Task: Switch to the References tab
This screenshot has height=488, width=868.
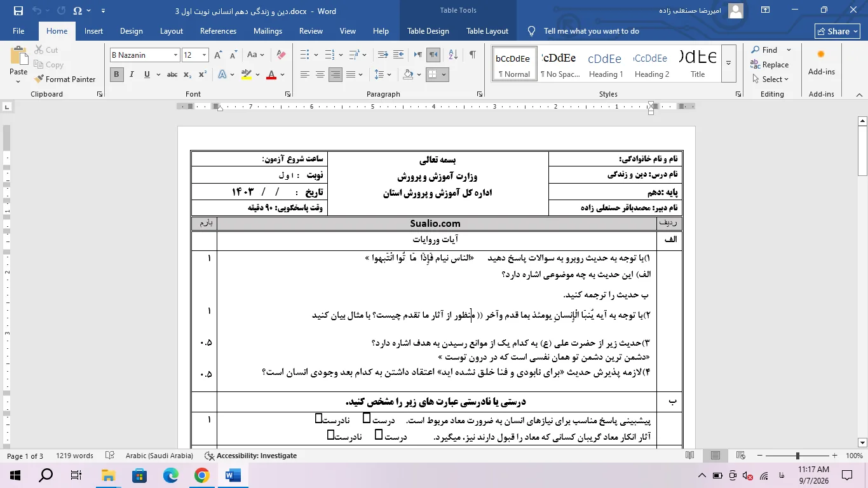Action: coord(218,31)
